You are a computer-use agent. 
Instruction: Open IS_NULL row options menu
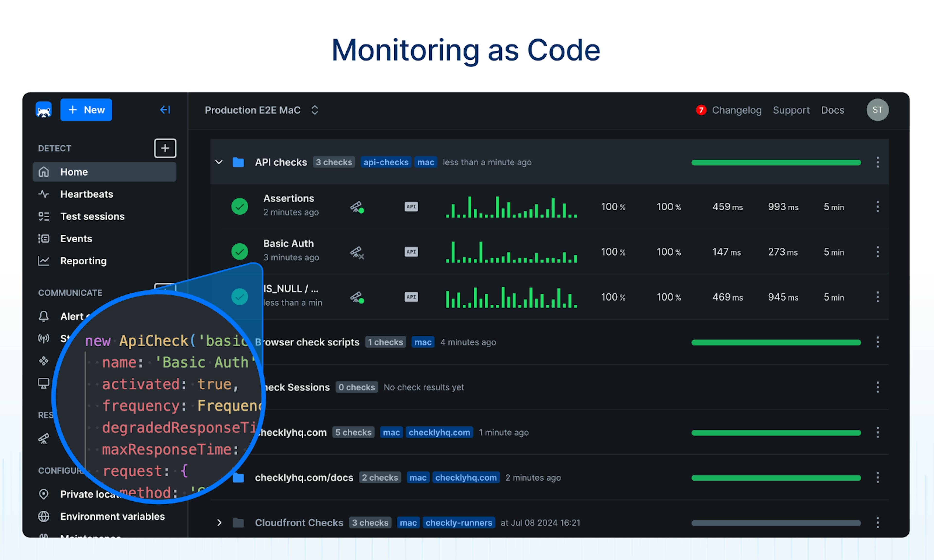click(x=877, y=297)
